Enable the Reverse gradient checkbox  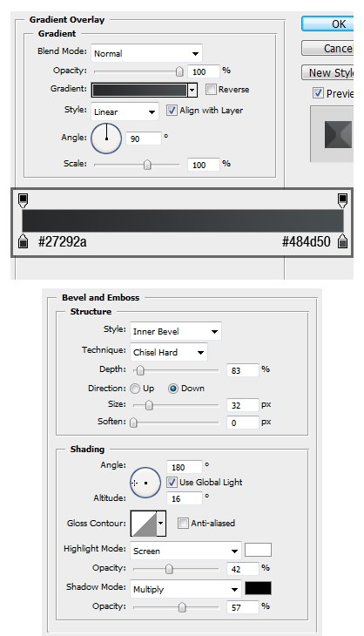tap(211, 89)
